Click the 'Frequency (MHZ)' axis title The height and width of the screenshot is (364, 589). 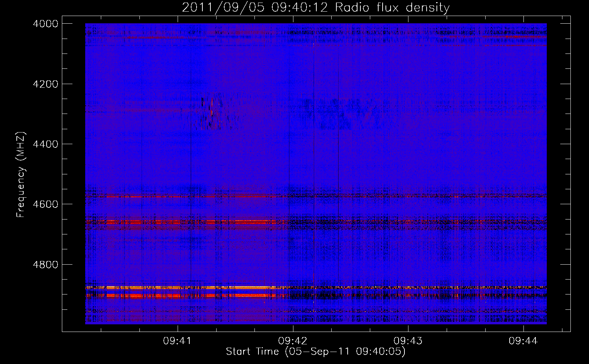click(21, 175)
